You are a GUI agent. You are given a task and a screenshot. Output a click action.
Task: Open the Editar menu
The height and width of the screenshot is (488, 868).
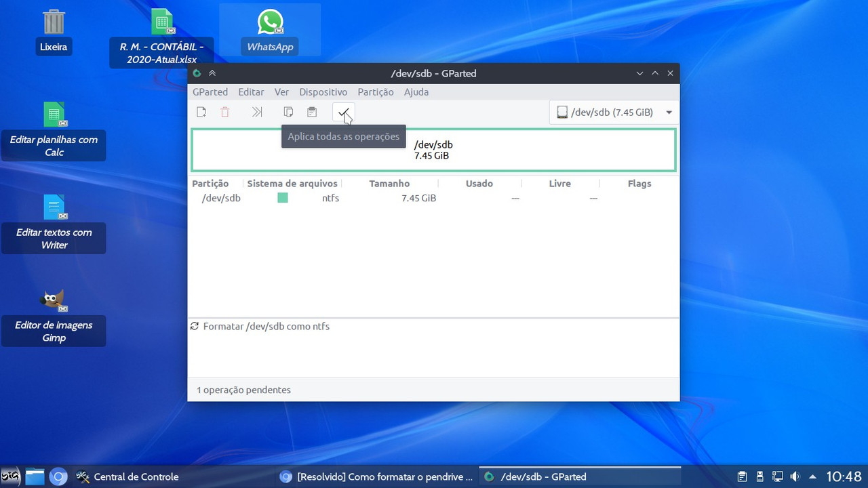pos(251,92)
